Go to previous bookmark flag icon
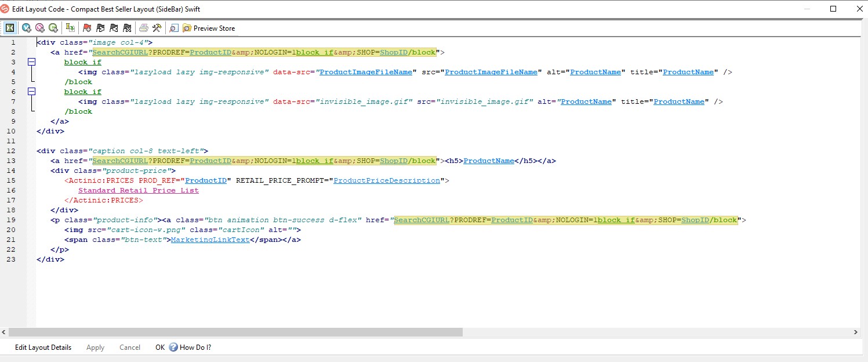Screen dimensions: 868x362 click(x=114, y=28)
